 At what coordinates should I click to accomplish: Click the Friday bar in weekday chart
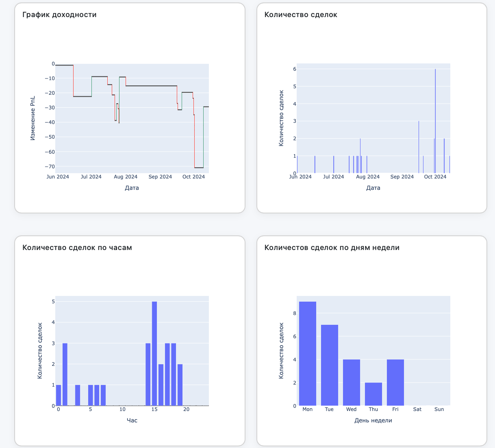(395, 383)
